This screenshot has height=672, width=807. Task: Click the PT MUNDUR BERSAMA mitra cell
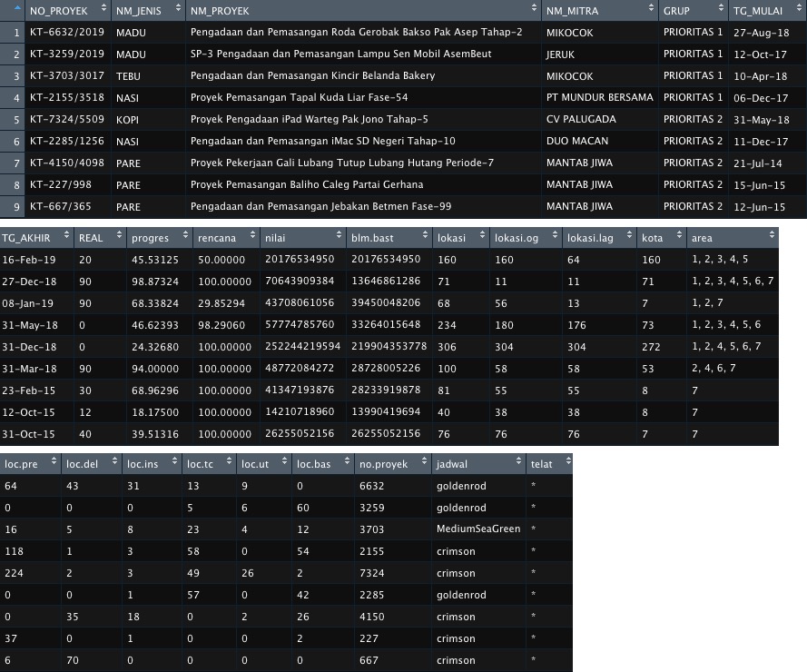(599, 97)
